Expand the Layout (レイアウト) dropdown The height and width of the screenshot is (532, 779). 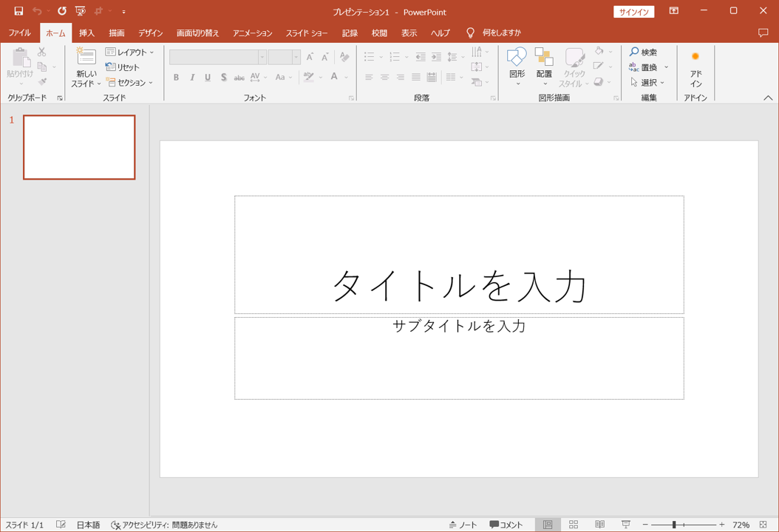click(130, 52)
